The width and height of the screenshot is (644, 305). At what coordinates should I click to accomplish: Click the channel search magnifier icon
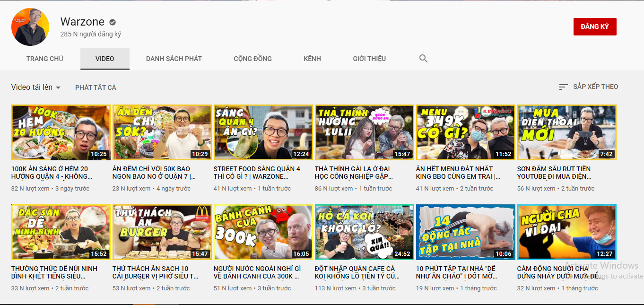coord(423,59)
